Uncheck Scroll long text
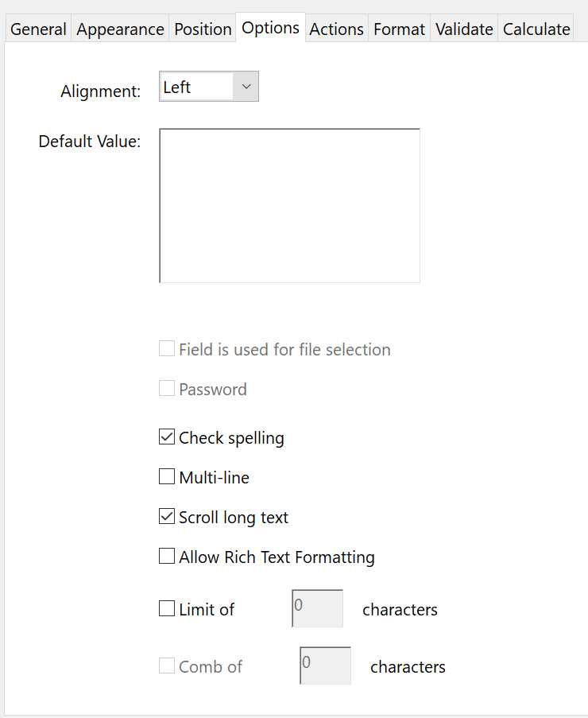This screenshot has height=718, width=588. (x=167, y=516)
